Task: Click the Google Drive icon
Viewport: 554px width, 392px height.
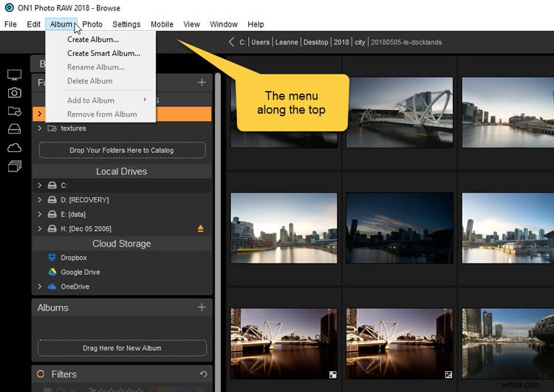Action: pos(52,272)
